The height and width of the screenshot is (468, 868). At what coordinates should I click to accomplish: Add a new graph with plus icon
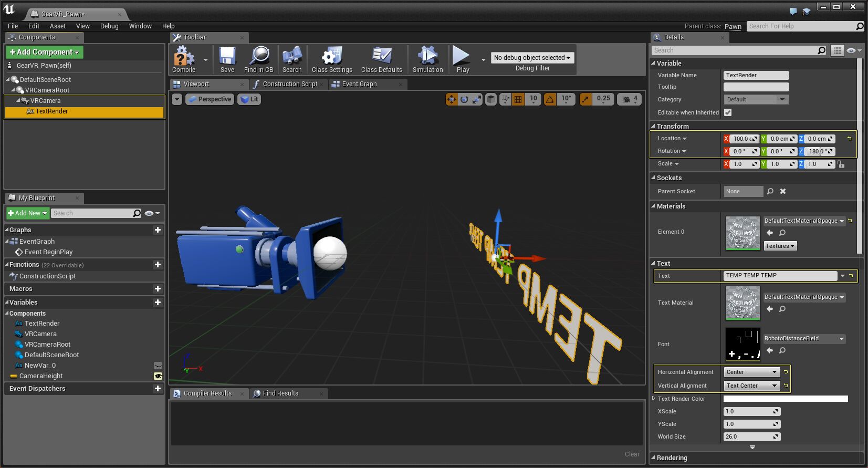158,230
